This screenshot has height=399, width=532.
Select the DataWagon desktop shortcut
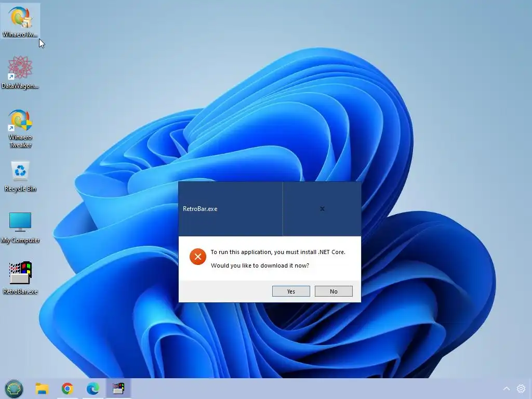20,73
